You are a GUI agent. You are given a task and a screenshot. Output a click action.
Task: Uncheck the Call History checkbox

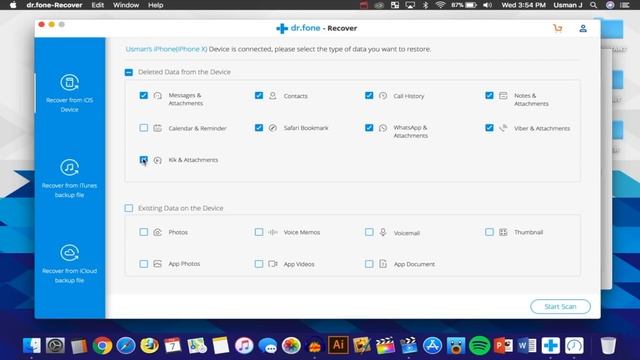click(369, 96)
